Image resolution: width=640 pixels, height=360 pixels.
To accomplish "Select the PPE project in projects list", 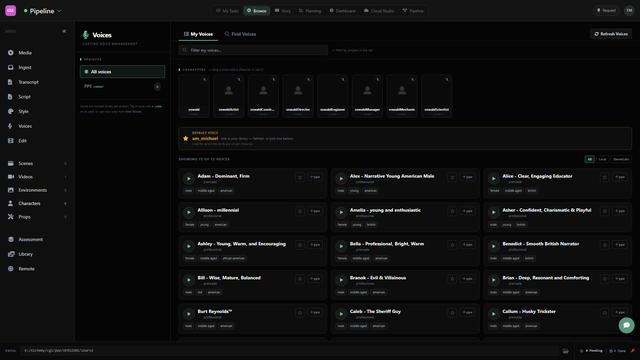I will [x=122, y=87].
